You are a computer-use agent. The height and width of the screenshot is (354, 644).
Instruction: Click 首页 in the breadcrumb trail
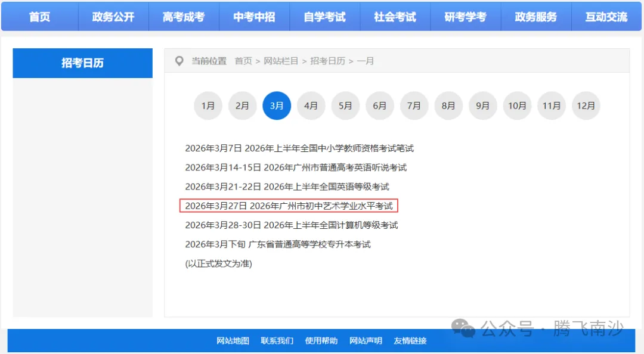tap(243, 60)
